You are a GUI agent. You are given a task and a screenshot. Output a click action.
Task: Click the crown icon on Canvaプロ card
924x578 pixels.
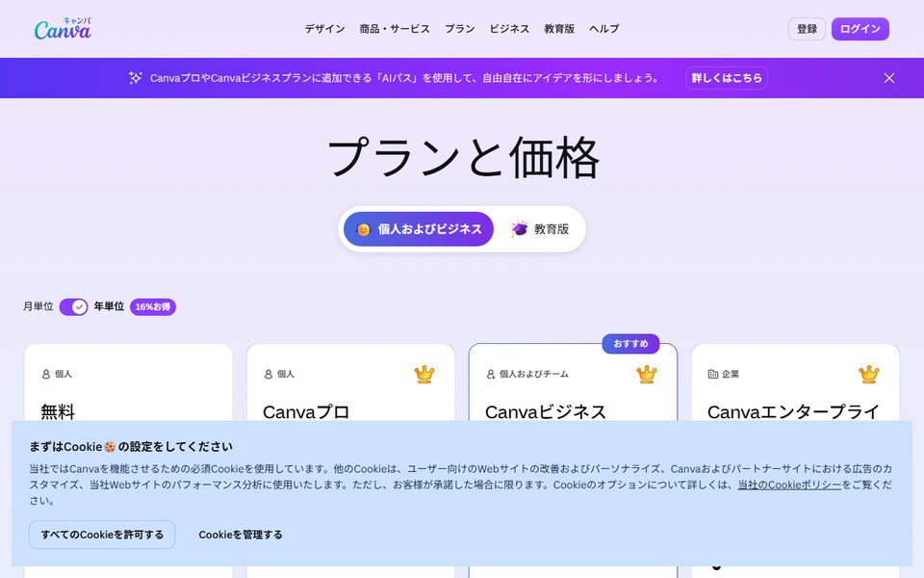(x=424, y=374)
